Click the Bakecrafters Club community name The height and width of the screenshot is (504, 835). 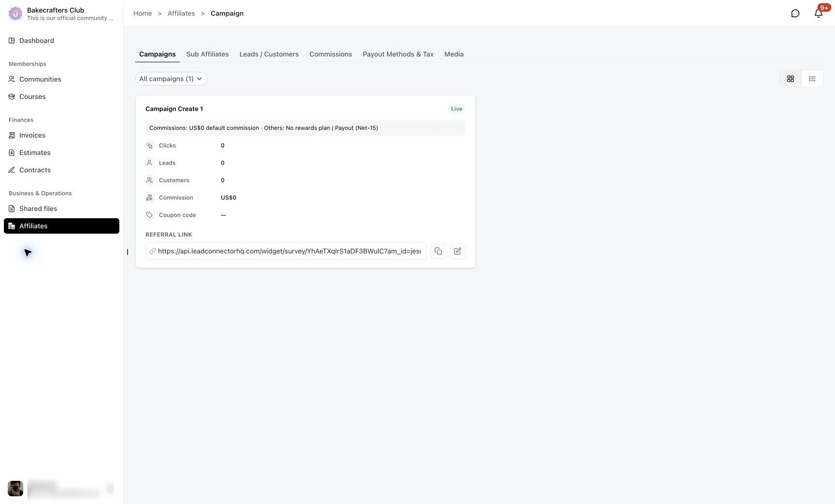pos(56,10)
